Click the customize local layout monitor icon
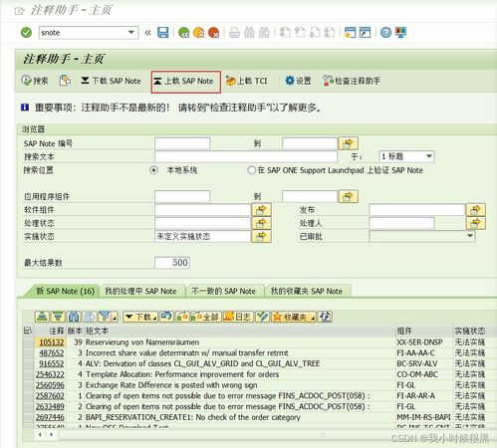 click(x=400, y=33)
